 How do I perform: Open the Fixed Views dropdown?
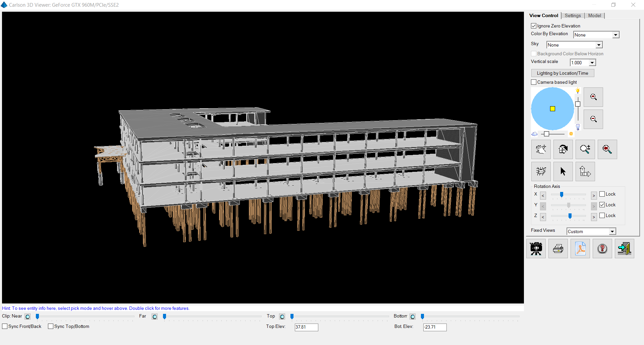(x=612, y=231)
